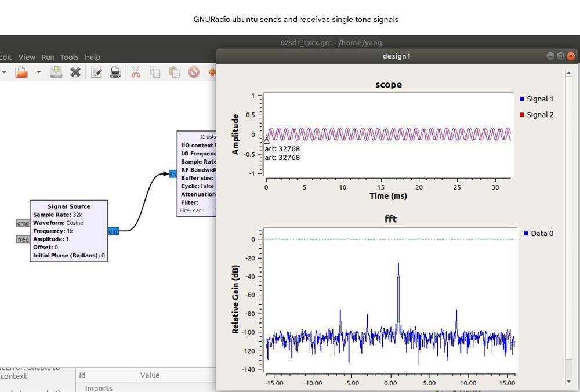Click the Print printer icon

(x=115, y=72)
